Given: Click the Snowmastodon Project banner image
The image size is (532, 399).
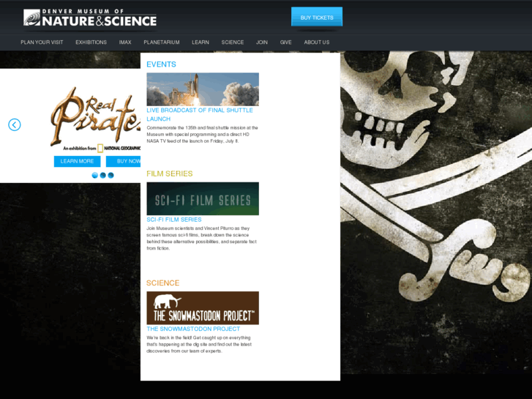Looking at the screenshot, I should (203, 308).
